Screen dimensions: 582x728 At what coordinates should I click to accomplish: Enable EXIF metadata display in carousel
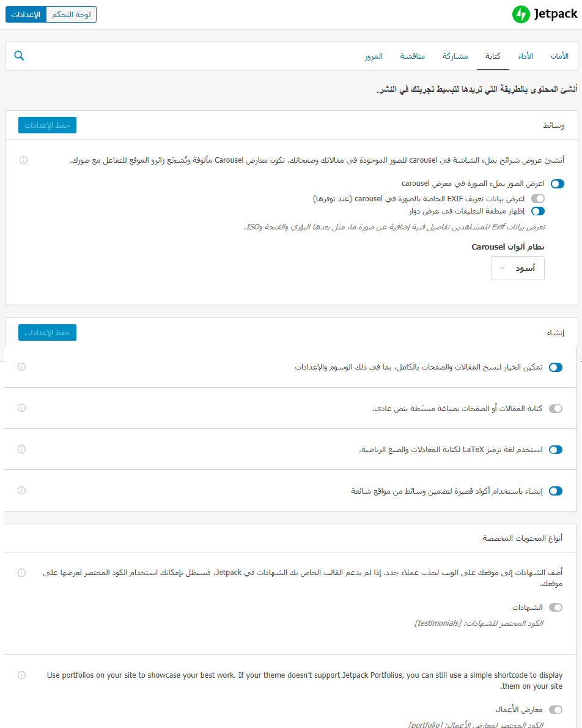pos(538,199)
